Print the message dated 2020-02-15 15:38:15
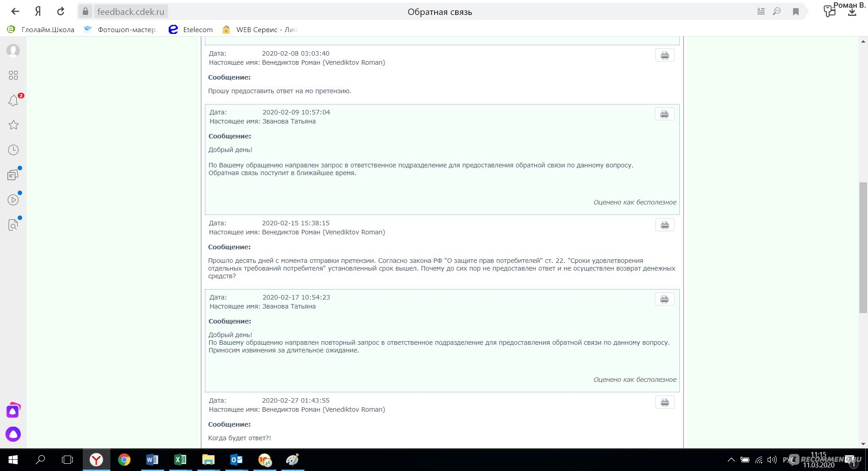Viewport: 868px width, 471px height. click(664, 225)
